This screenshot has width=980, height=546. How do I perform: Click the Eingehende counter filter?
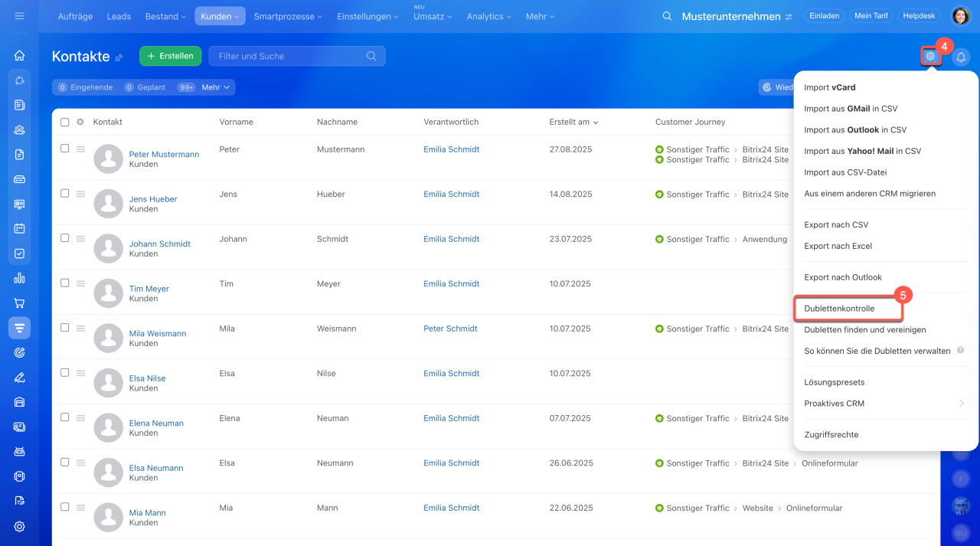[x=85, y=87]
